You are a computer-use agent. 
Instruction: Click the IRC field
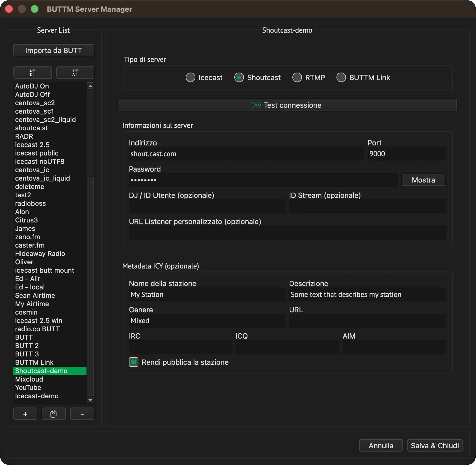click(x=180, y=347)
